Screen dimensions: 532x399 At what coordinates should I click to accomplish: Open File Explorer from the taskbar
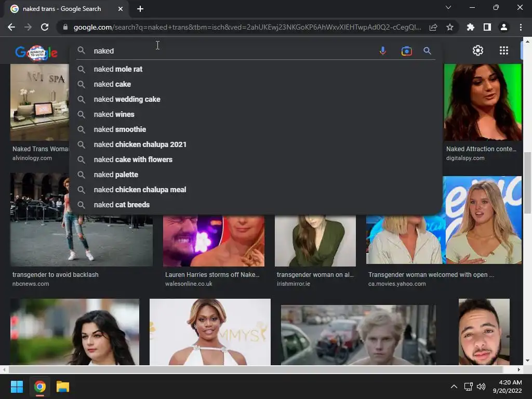[x=63, y=387]
